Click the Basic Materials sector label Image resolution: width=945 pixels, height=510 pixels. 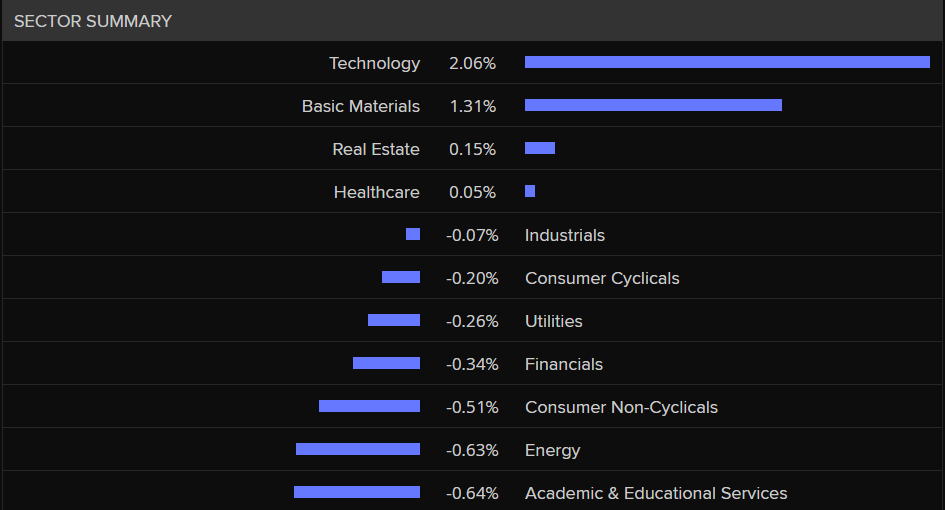click(360, 106)
